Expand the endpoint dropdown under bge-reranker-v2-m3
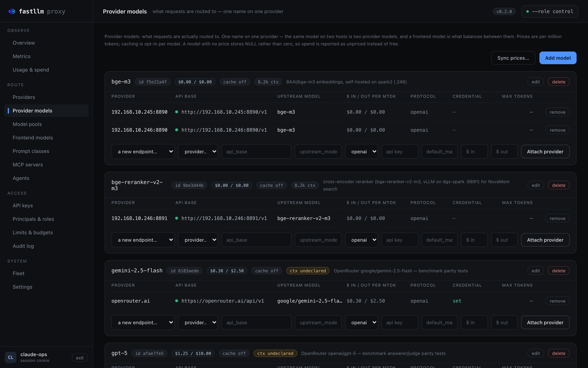 tap(143, 240)
